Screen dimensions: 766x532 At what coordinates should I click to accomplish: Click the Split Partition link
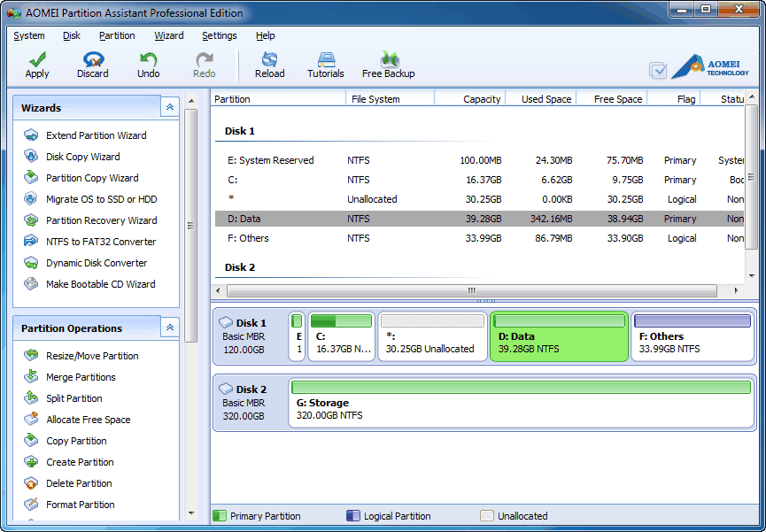pyautogui.click(x=74, y=398)
